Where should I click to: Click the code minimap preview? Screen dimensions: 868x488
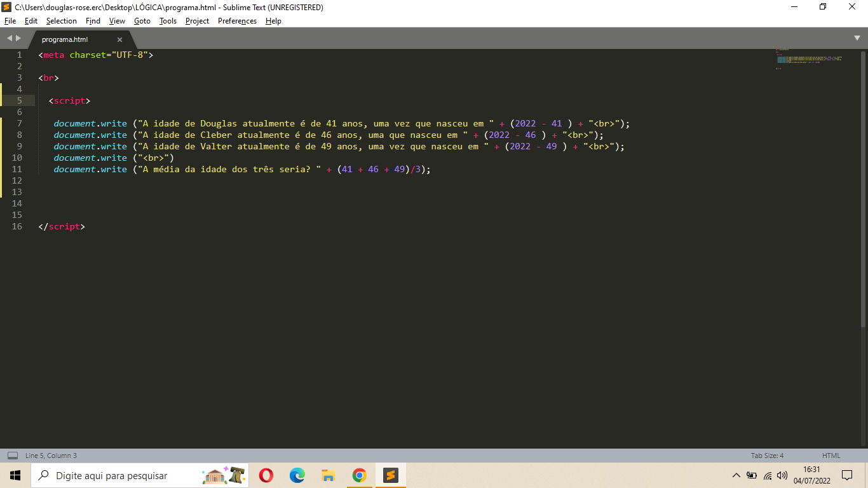[x=809, y=58]
